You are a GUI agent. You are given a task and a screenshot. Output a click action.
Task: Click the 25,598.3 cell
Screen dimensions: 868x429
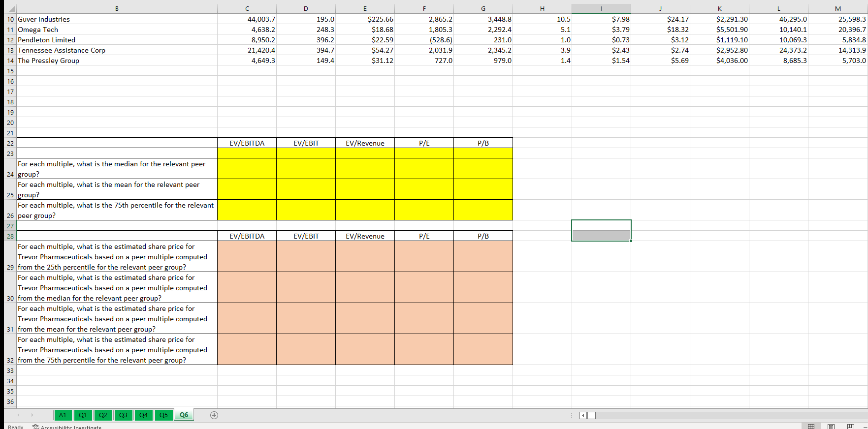click(x=838, y=19)
